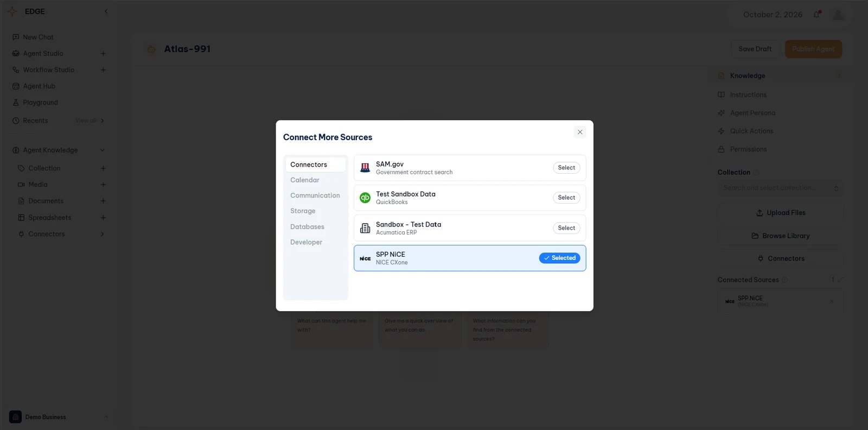Add a new agent in Agent Studio
The width and height of the screenshot is (868, 430).
point(103,54)
